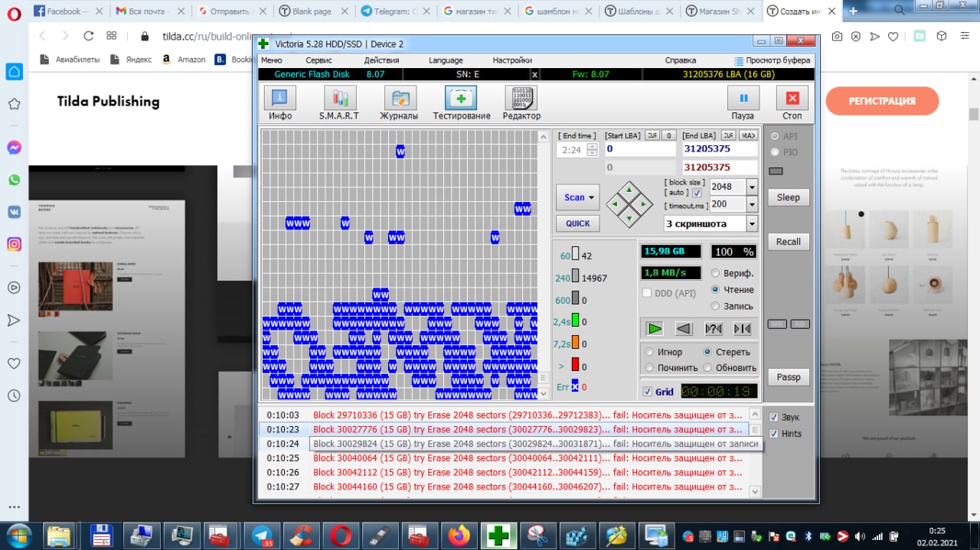Open Opera sidebar history clock icon
This screenshot has height=550, width=980.
[14, 395]
